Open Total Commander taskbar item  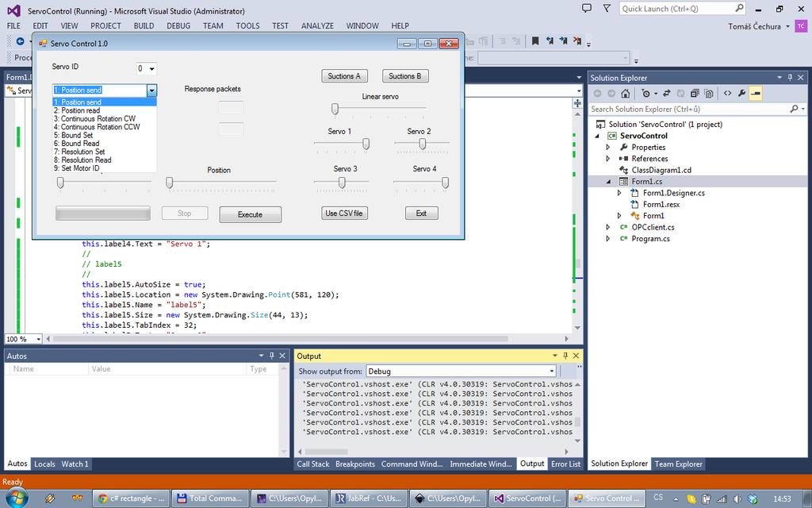[209, 498]
